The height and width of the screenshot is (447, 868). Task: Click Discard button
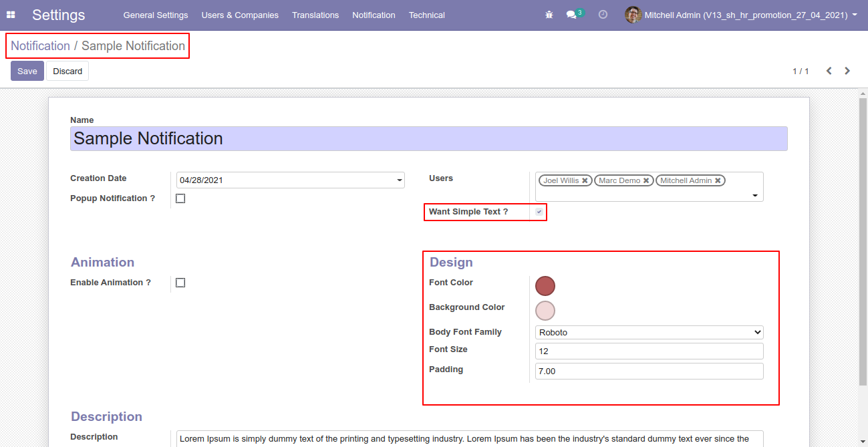pos(67,71)
